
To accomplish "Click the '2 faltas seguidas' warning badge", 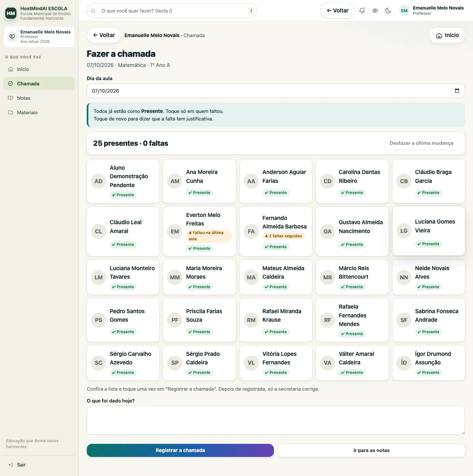I will click(x=283, y=236).
